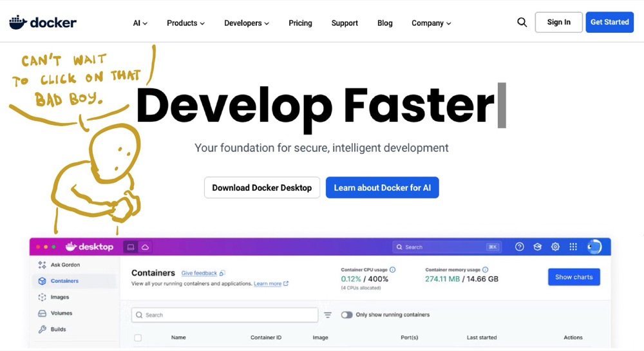Click the Actions column header
The image size is (644, 351).
573,337
